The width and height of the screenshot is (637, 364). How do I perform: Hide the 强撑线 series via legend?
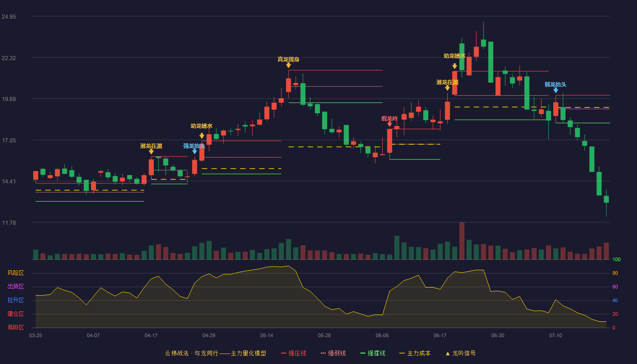(x=373, y=353)
